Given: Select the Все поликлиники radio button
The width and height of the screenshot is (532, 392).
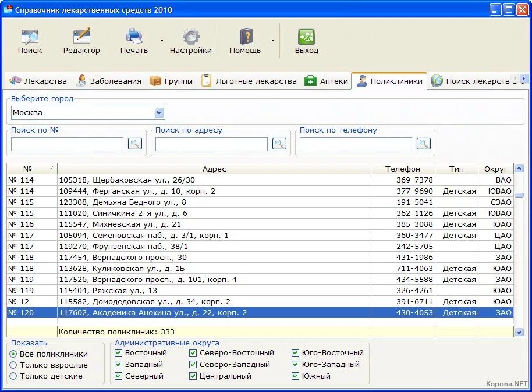Looking at the screenshot, I should 13,354.
